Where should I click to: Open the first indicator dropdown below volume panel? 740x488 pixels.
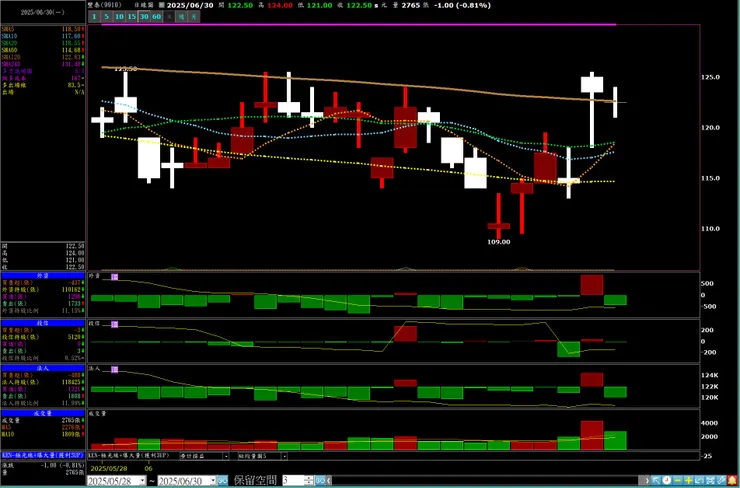[x=226, y=456]
